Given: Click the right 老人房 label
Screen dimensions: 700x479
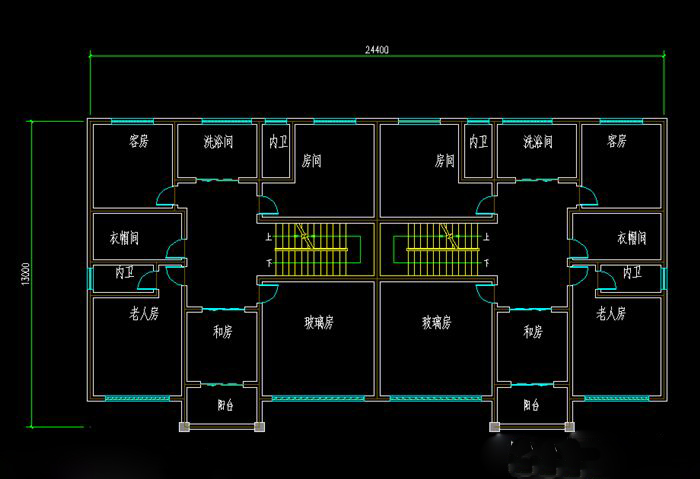Looking at the screenshot, I should click(x=611, y=314).
